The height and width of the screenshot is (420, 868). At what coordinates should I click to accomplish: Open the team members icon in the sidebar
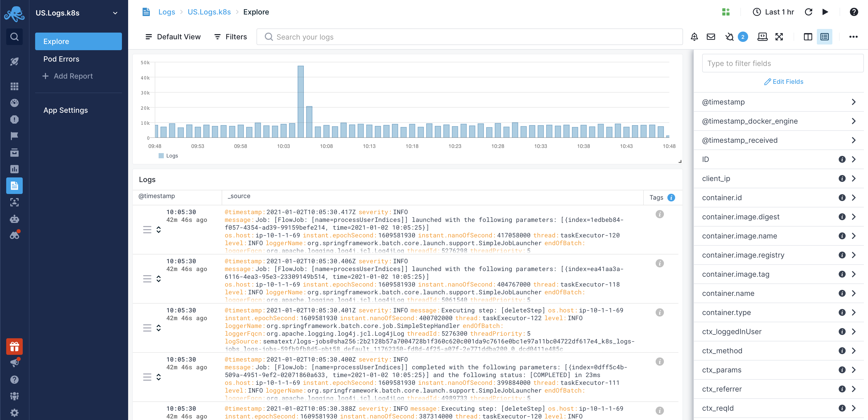(14, 396)
